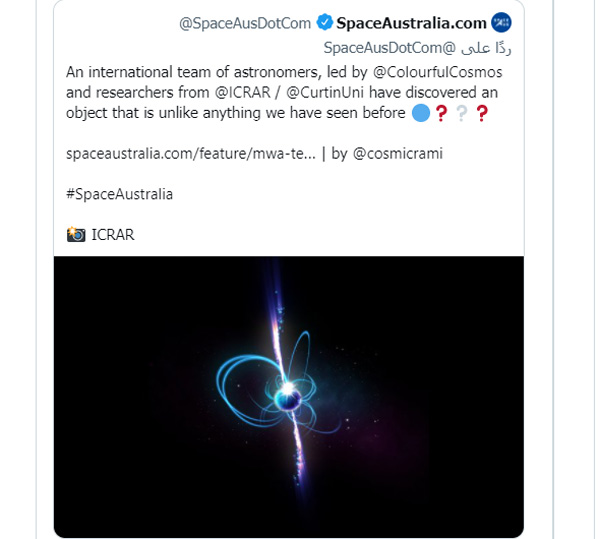600x539 pixels.
Task: Open the @ICRAR mention in tweet text
Action: tap(239, 93)
